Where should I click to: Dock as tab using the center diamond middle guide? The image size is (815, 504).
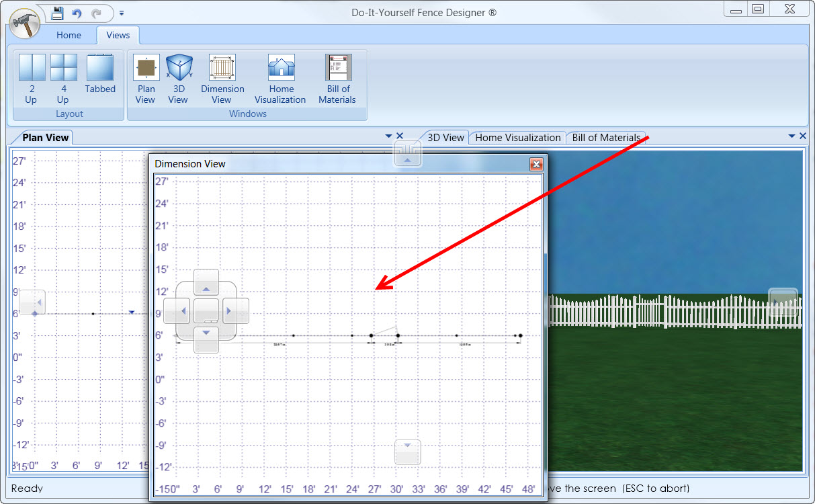tap(206, 310)
